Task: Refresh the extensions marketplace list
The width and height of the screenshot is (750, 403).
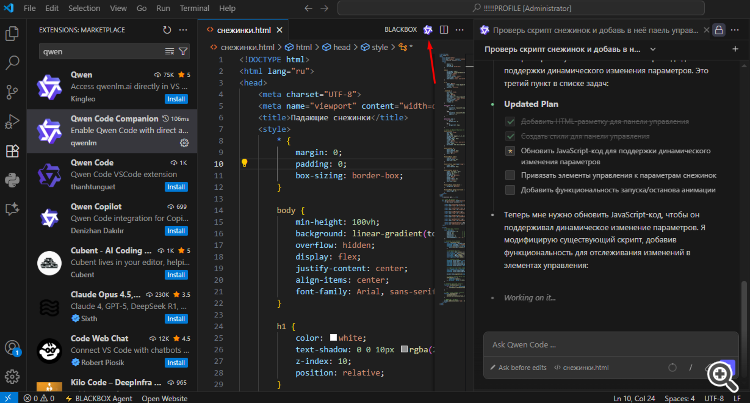Action: pyautogui.click(x=168, y=29)
